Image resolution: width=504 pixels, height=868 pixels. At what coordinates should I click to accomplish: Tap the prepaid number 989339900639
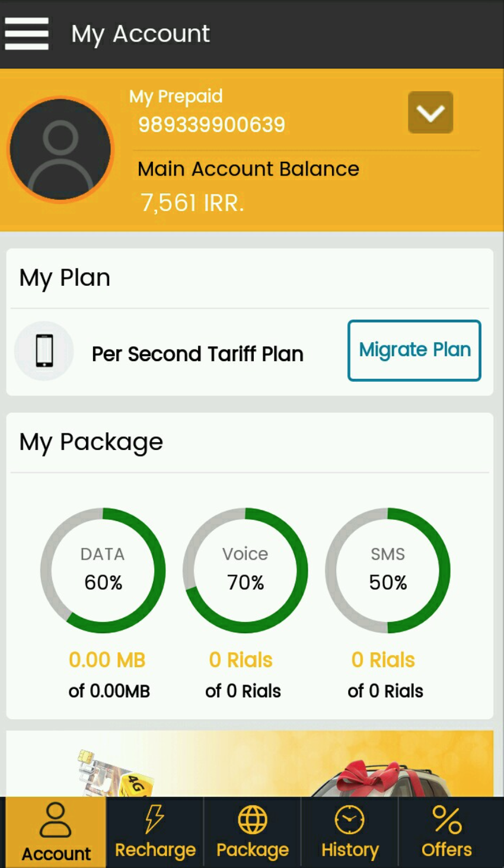pos(212,125)
